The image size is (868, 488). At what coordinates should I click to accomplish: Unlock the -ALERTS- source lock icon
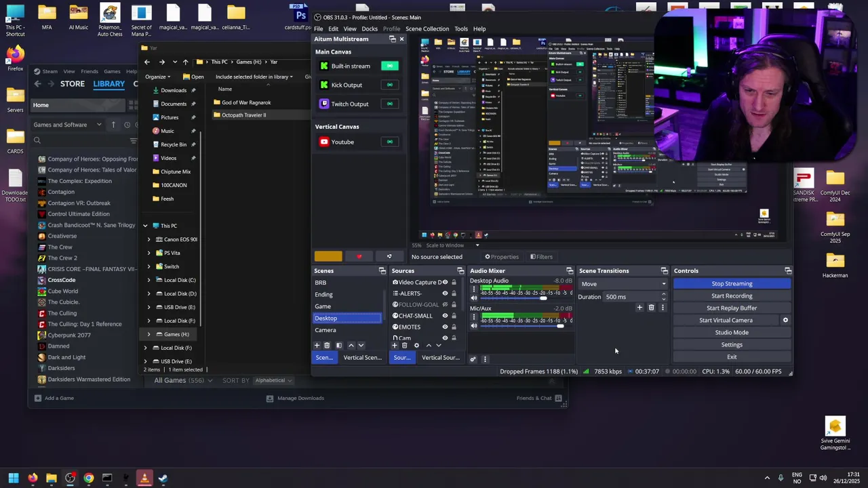tap(454, 293)
